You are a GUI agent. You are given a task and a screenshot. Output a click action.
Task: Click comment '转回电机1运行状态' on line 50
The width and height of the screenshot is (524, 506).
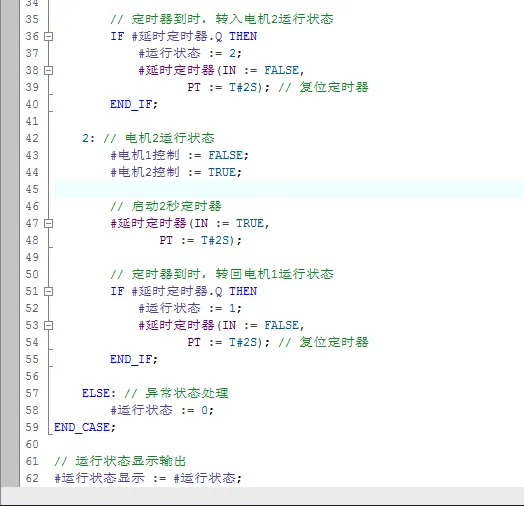[274, 274]
